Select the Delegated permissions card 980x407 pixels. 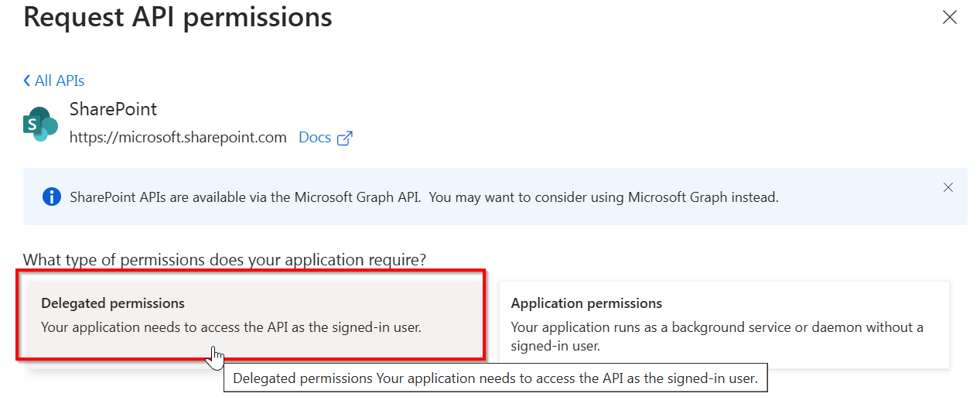[251, 315]
